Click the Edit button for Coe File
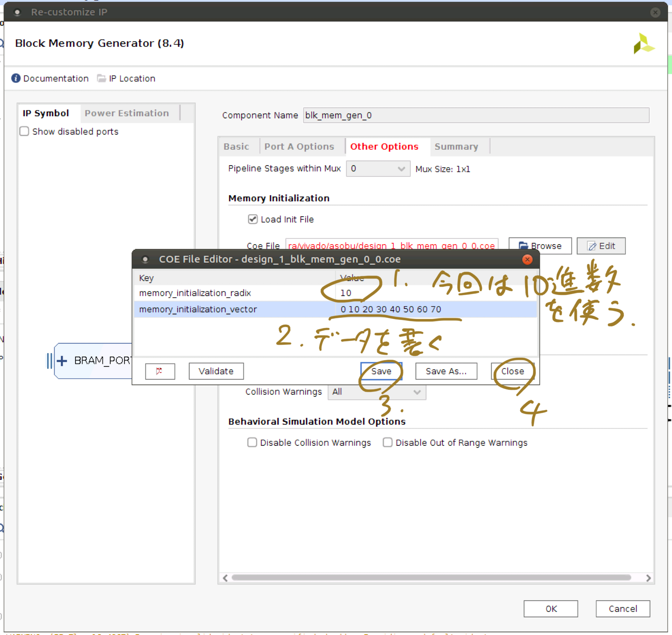 [x=601, y=246]
